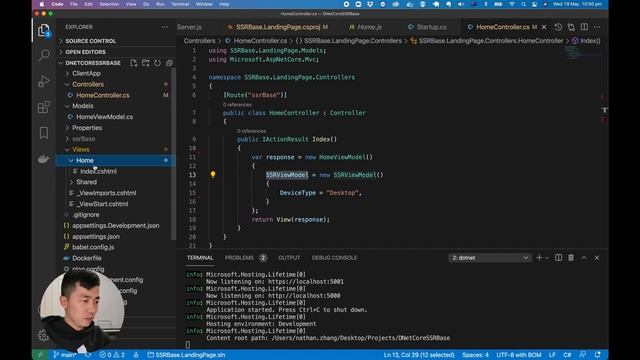Split the terminal panel
Viewport: 640px width, 360px height.
pos(558,258)
